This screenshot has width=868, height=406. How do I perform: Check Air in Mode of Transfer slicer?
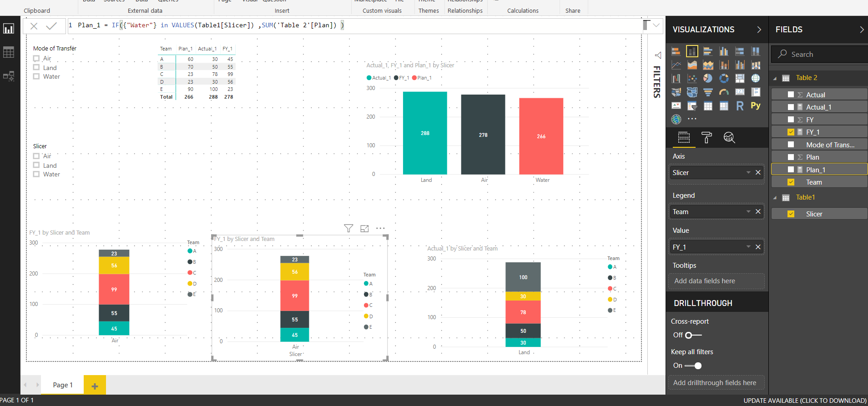coord(36,58)
